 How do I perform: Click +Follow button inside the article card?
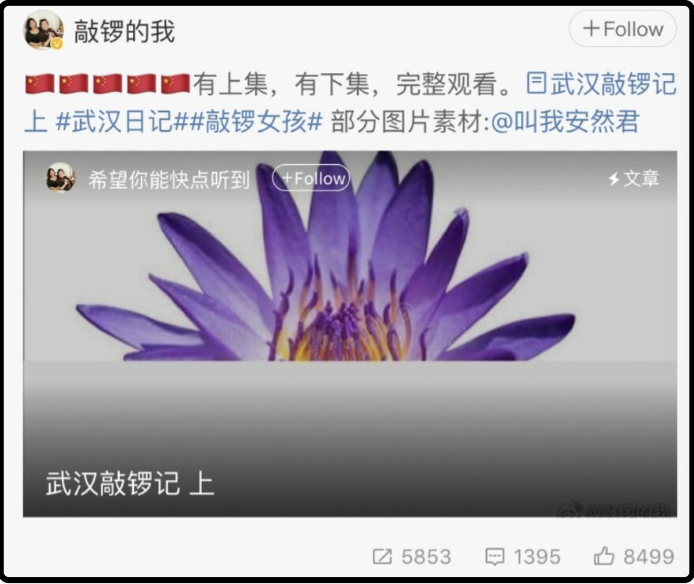pos(311,178)
